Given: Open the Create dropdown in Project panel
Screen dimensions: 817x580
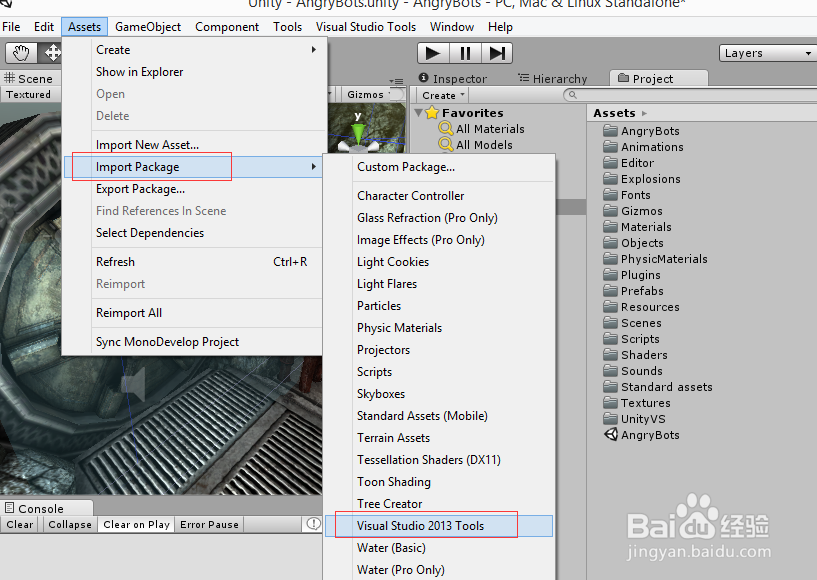Looking at the screenshot, I should [443, 95].
